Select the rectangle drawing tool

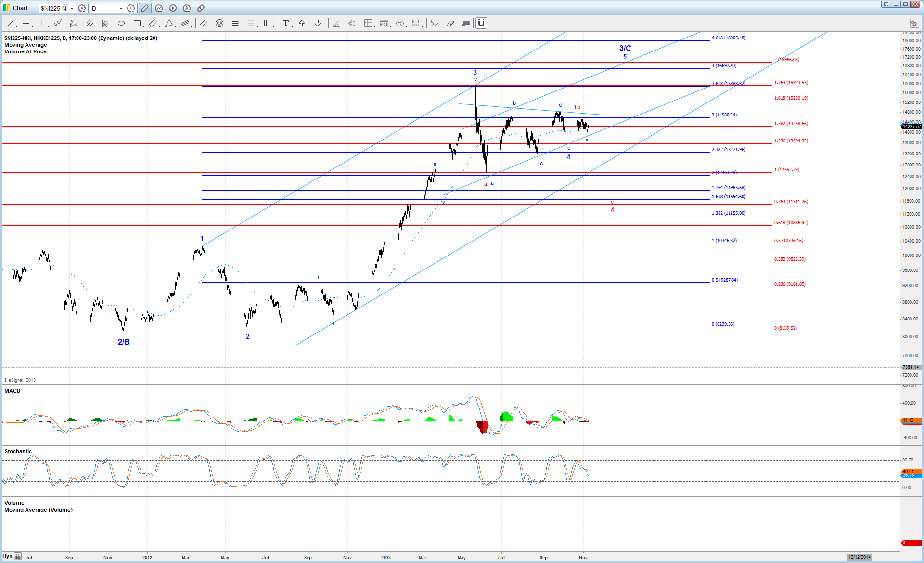[x=137, y=23]
